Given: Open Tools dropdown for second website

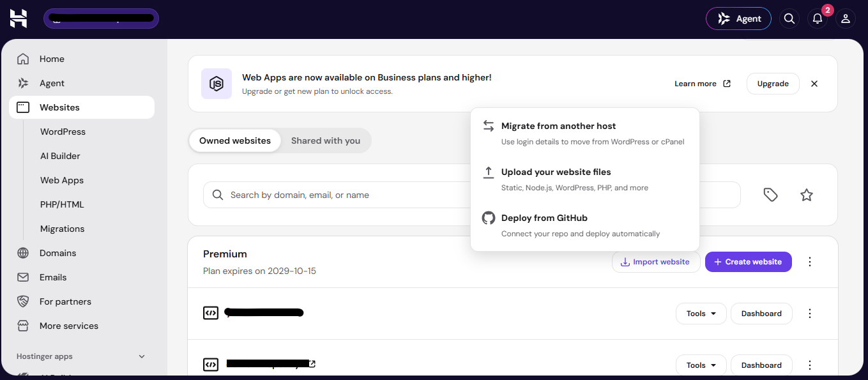Looking at the screenshot, I should coord(701,365).
